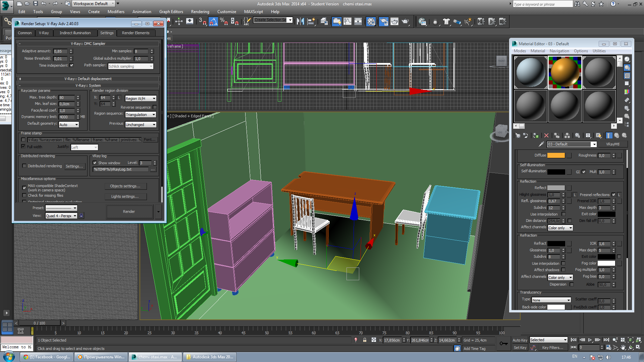Open the Rendering menu
The image size is (644, 362).
(x=200, y=12)
